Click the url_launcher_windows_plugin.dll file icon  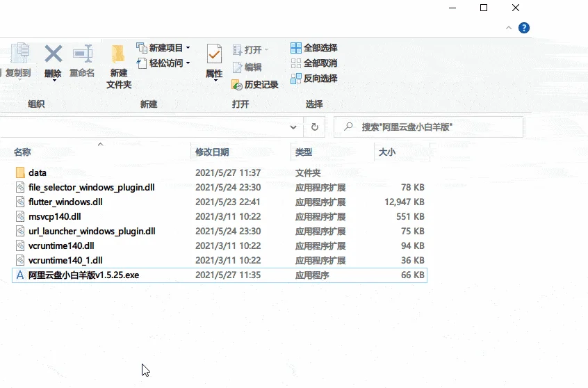[x=20, y=231]
